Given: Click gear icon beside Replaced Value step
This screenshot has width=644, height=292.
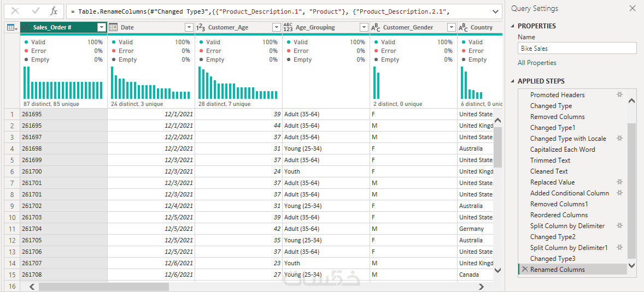Looking at the screenshot, I should point(619,182).
